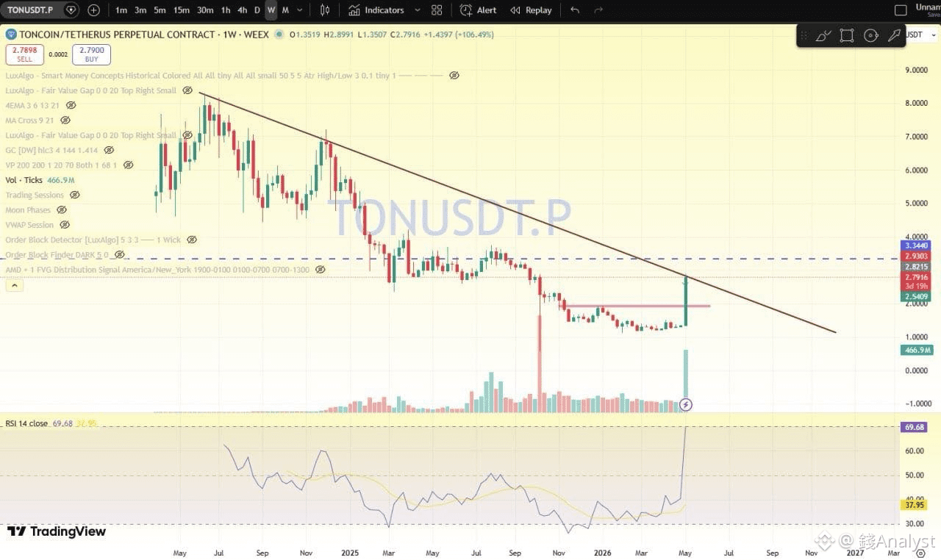The width and height of the screenshot is (941, 560).
Task: Show the Order Block Detector [LuxAlgo] indicator
Action: (x=191, y=240)
